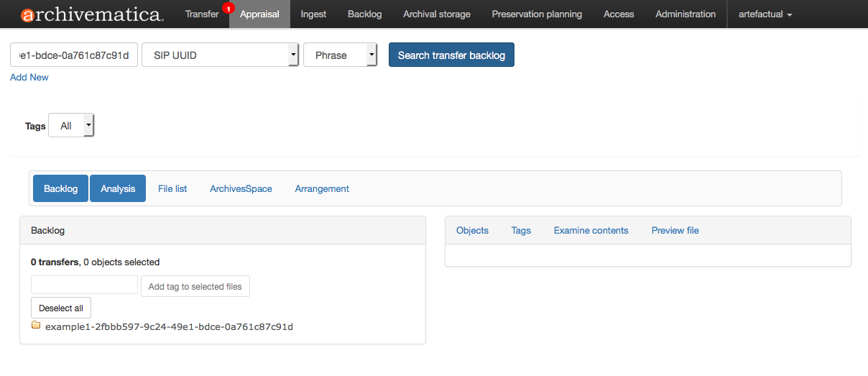Toggle the File list pane
This screenshot has width=868, height=376.
pos(172,188)
